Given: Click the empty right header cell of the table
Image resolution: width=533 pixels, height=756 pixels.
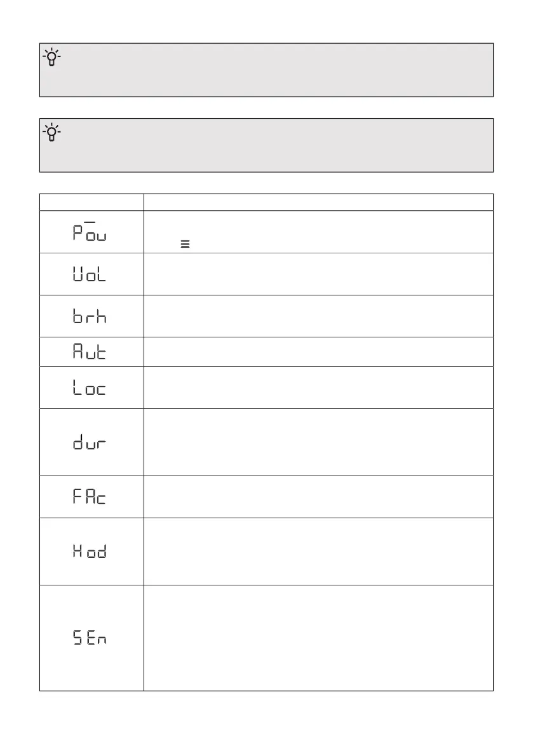Looking at the screenshot, I should click(x=318, y=202).
